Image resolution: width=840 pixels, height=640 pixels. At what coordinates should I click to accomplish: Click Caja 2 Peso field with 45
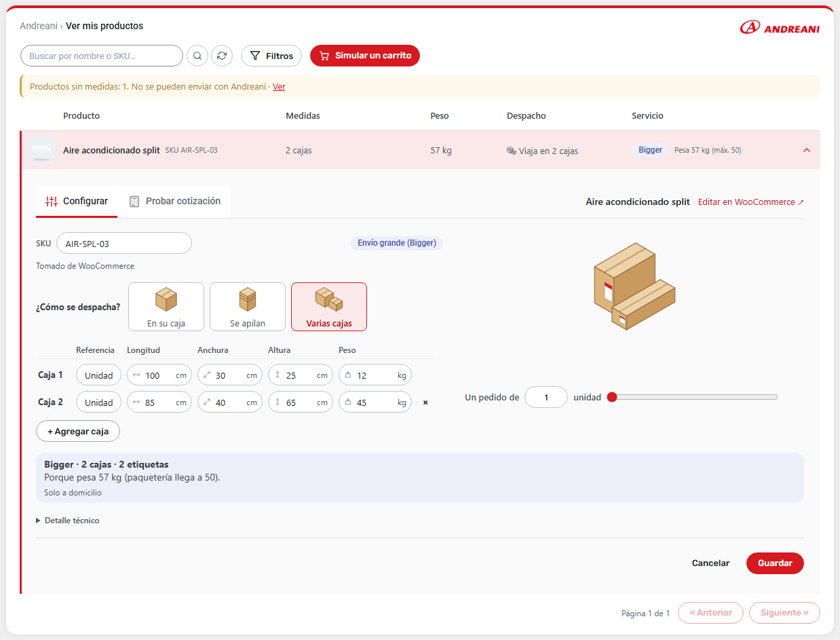tap(375, 402)
